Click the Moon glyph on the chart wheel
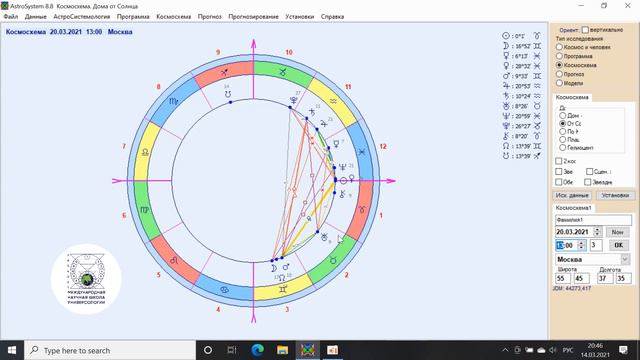 (273, 268)
